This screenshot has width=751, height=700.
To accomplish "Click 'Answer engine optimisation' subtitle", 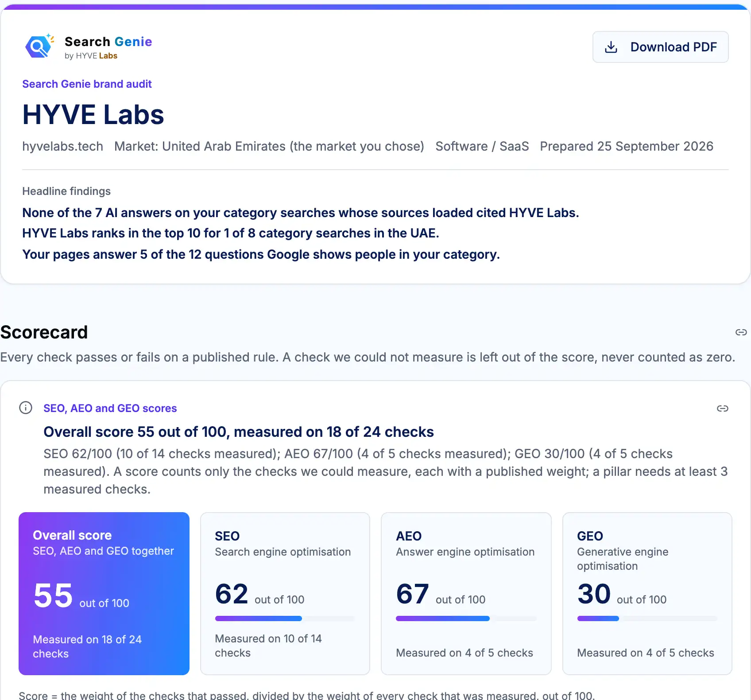I will tap(465, 552).
